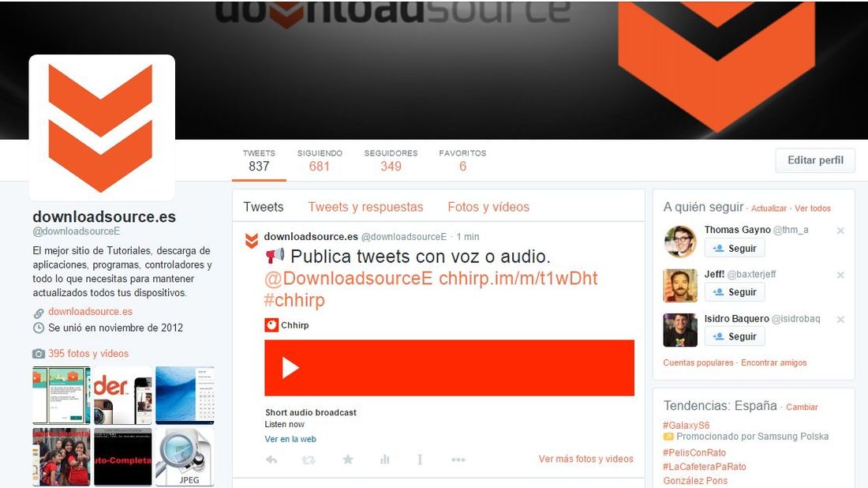Click the #chhirp hashtag
Image resolution: width=868 pixels, height=488 pixels.
tap(294, 300)
